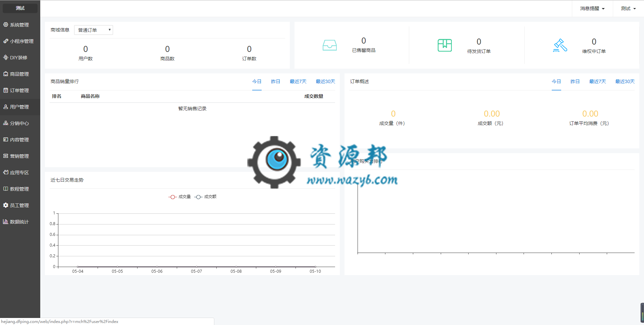Click the 测试 store name button at top left

pyautogui.click(x=20, y=8)
